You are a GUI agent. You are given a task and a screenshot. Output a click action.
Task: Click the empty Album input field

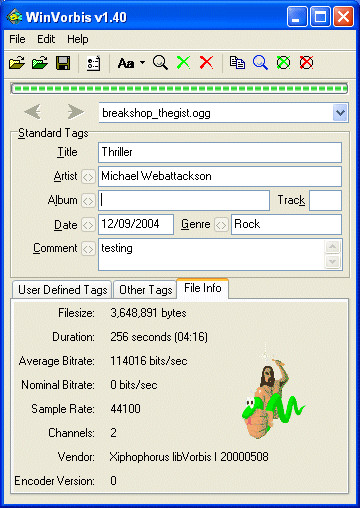click(x=184, y=200)
